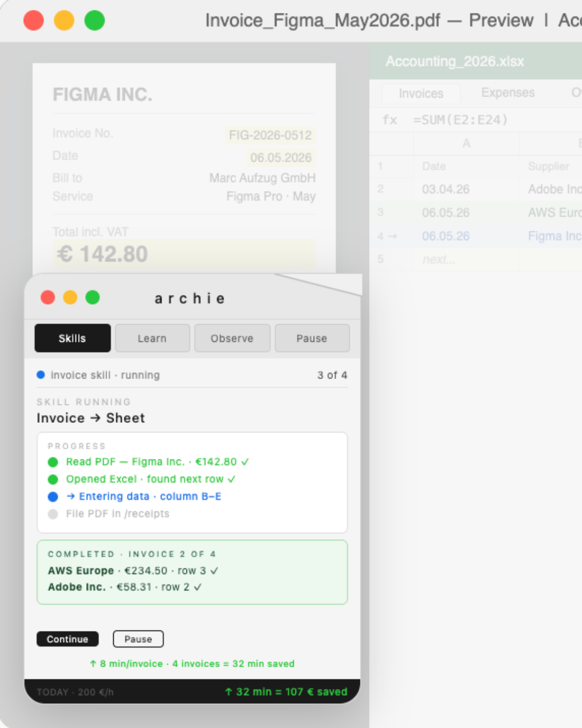Viewport: 582px width, 728px height.
Task: Click 'TODAY · 200 €/h' in footer
Action: pos(75,692)
